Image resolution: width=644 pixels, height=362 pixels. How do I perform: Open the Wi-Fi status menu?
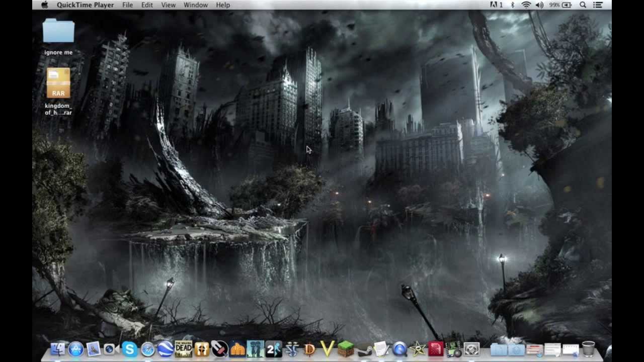(x=526, y=5)
